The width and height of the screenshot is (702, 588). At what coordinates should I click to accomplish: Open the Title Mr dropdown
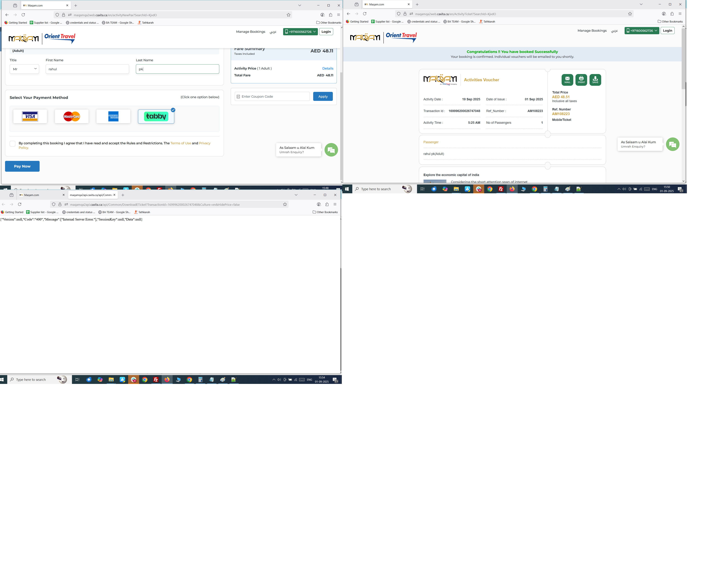[x=24, y=69]
